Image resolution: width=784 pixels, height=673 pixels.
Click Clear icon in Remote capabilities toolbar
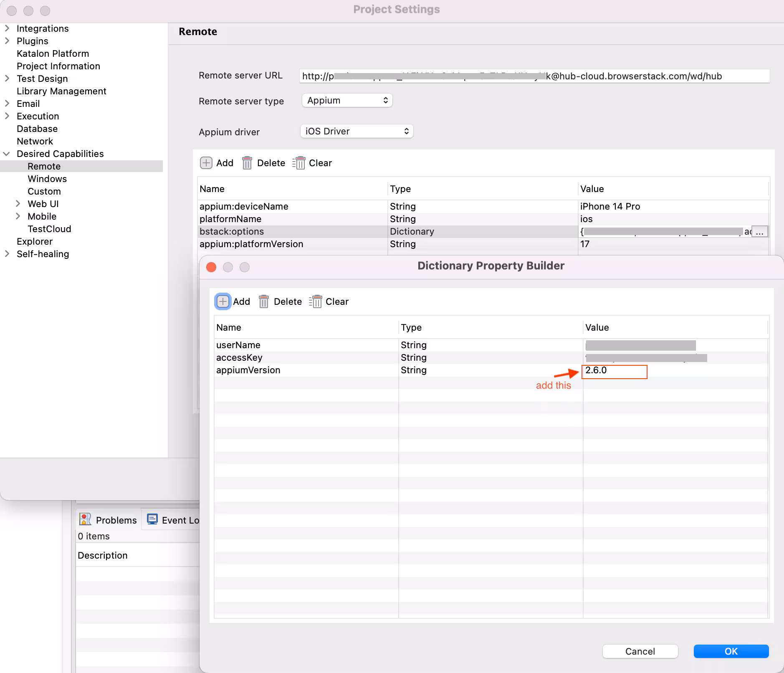(x=299, y=163)
